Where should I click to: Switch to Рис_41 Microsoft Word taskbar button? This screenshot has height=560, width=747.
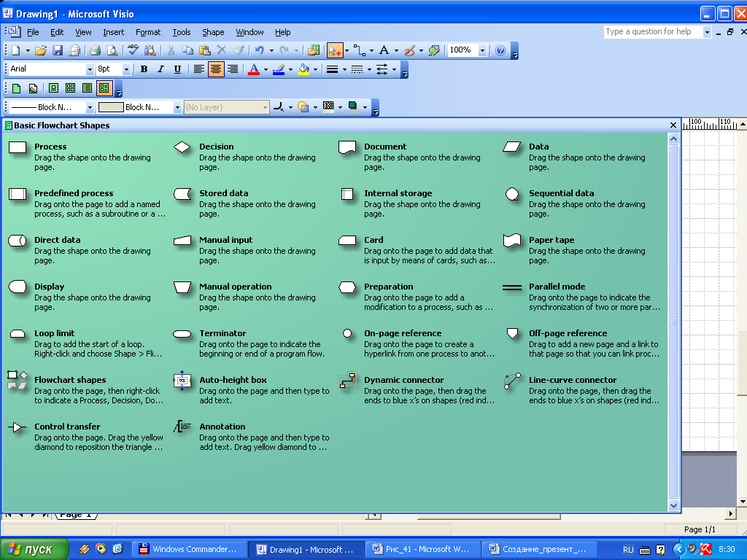coord(422,550)
